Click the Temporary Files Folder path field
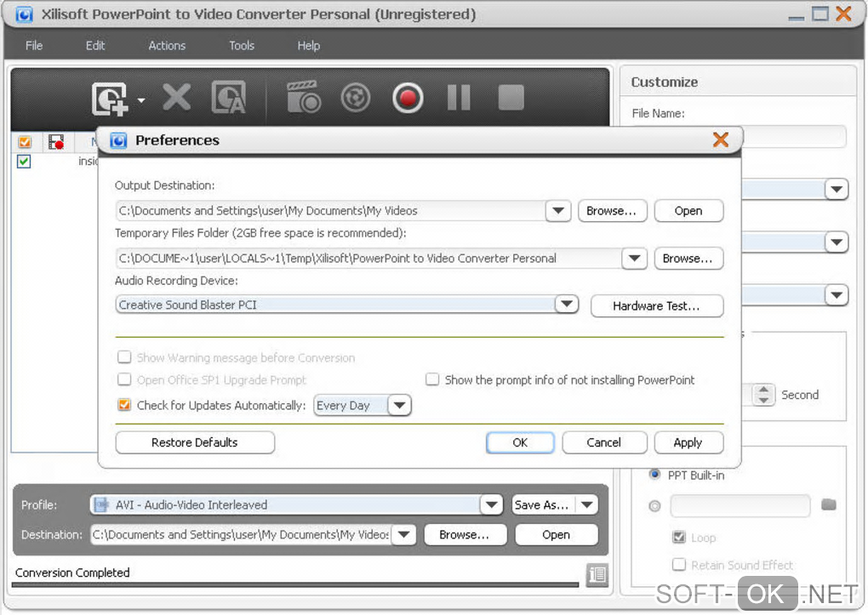 tap(368, 258)
